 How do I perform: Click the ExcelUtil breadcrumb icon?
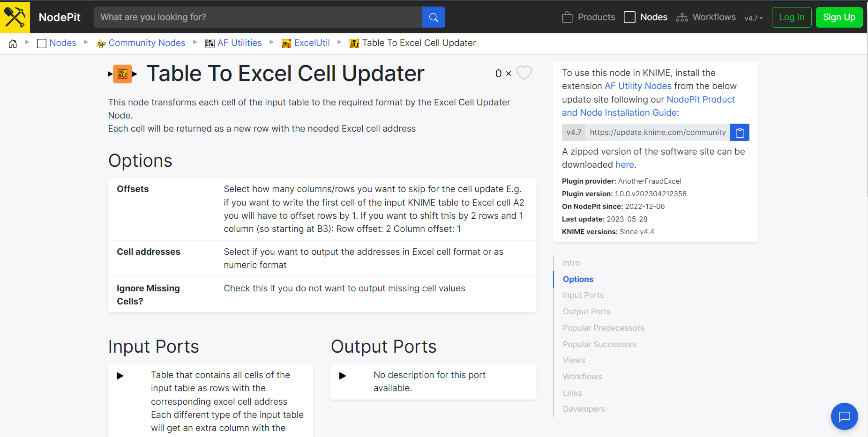point(286,44)
